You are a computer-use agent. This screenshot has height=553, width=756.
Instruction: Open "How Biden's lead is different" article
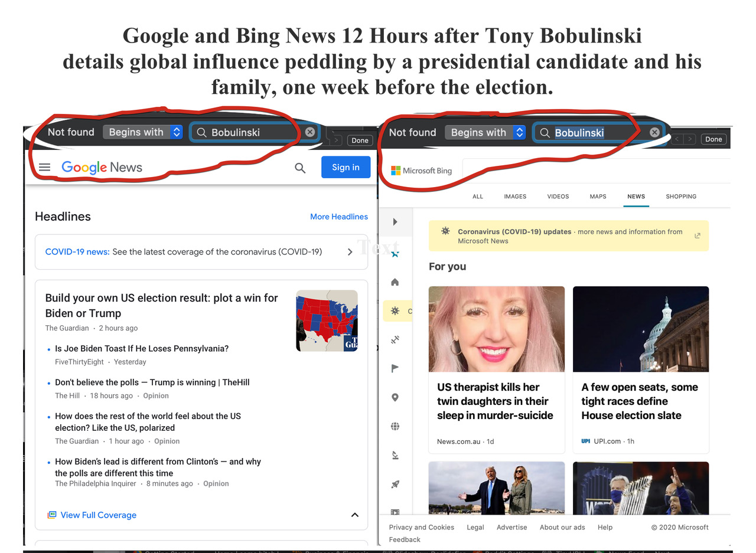pos(158,467)
